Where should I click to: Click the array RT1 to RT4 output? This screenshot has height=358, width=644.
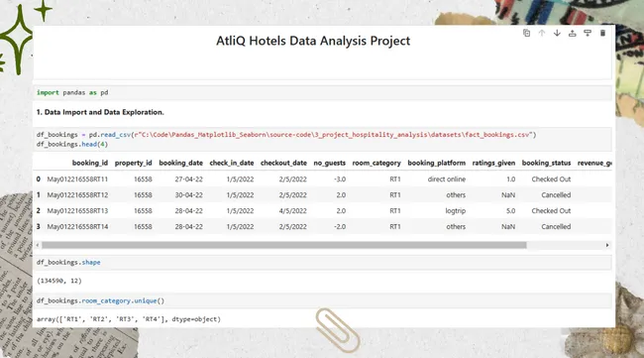click(129, 319)
